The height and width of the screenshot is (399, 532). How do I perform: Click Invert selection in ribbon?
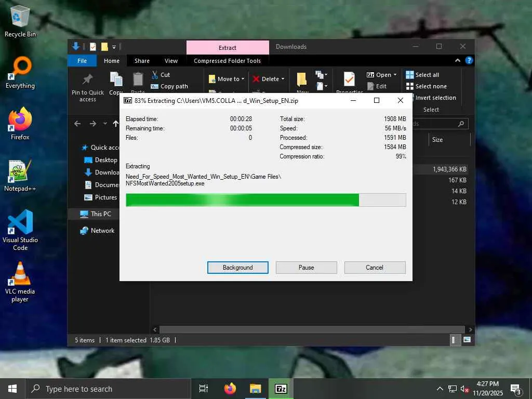click(435, 98)
